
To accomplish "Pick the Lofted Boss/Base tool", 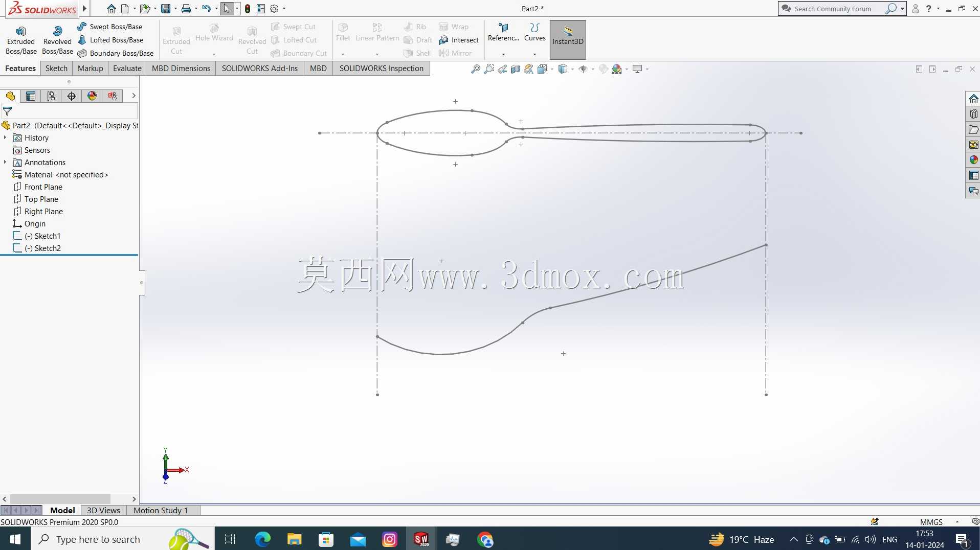I will pos(110,40).
